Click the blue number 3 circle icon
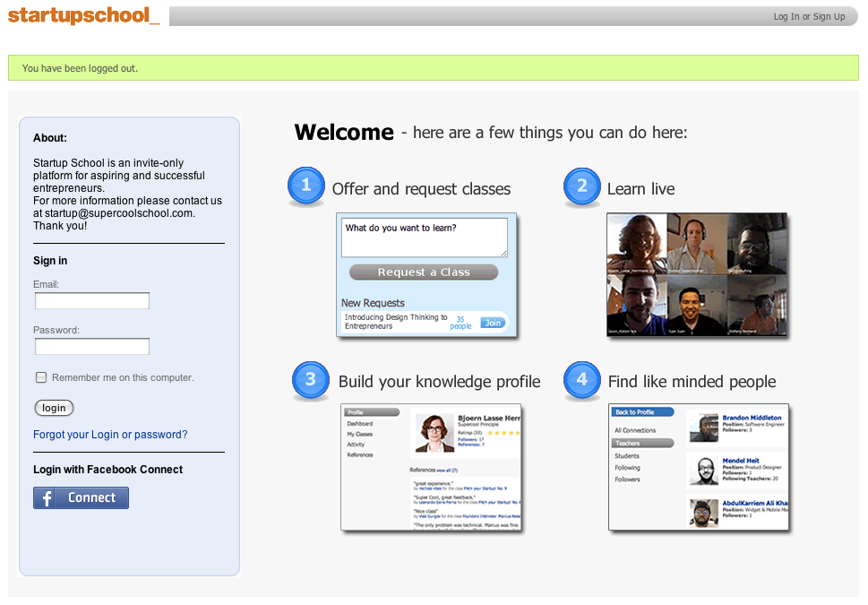 (x=311, y=379)
